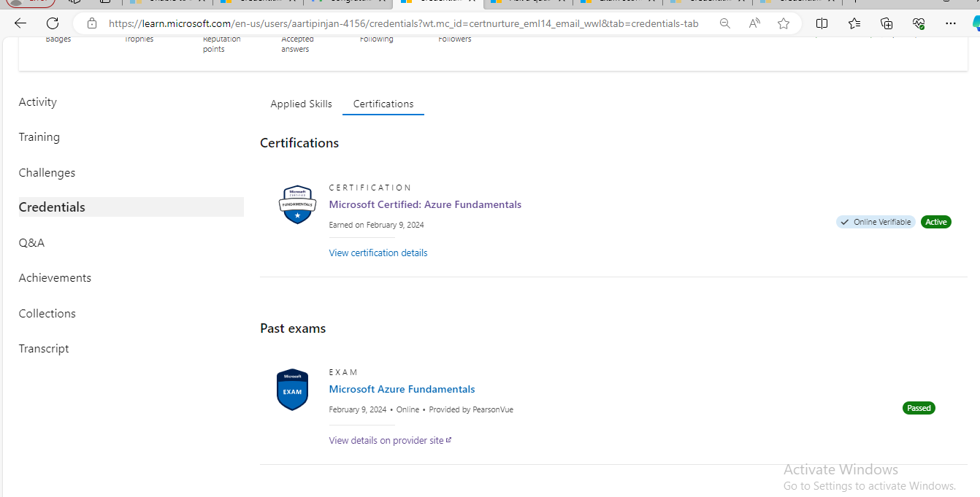Screen dimensions: 980x497
Task: Open View certification details link
Action: pyautogui.click(x=378, y=253)
